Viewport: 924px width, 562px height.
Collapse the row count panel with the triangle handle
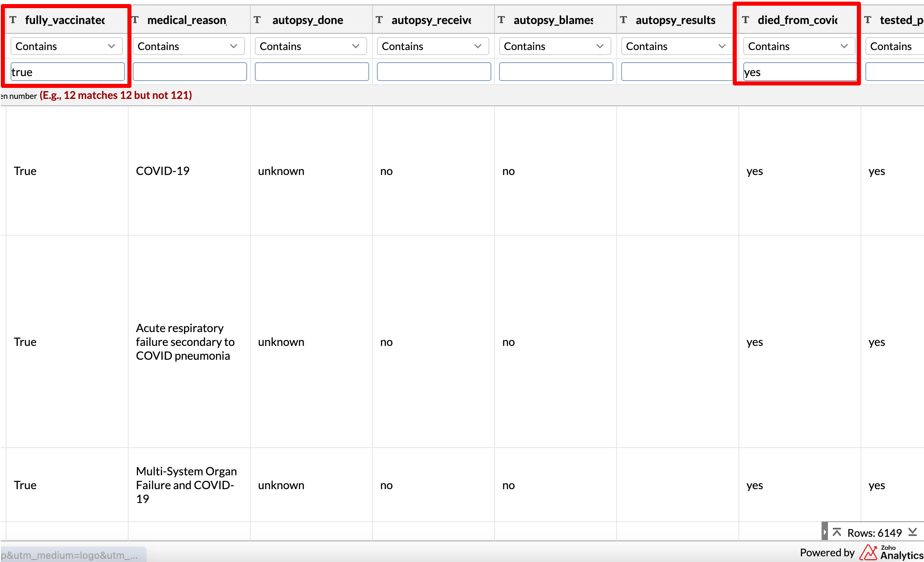click(x=824, y=532)
